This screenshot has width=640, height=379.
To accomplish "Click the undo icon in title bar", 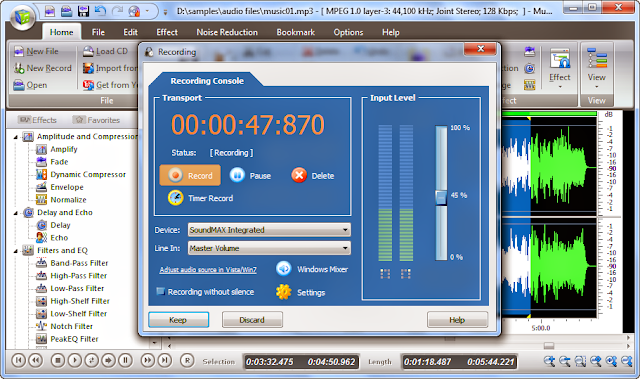I will click(100, 11).
